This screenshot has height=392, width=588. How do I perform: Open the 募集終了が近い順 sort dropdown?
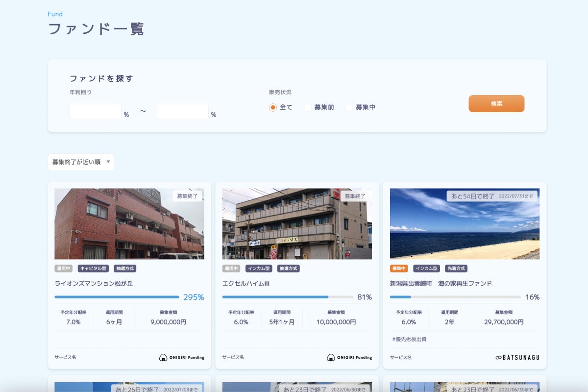point(81,162)
